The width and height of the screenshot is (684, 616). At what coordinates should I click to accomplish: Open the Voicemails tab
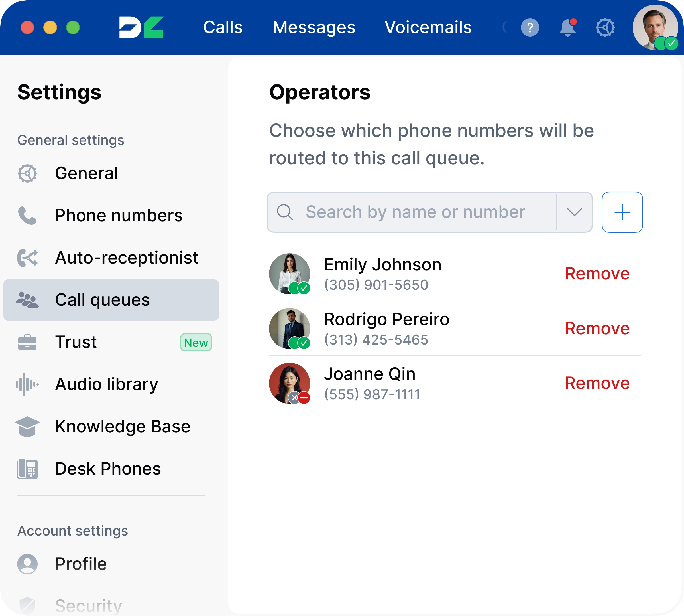[428, 27]
